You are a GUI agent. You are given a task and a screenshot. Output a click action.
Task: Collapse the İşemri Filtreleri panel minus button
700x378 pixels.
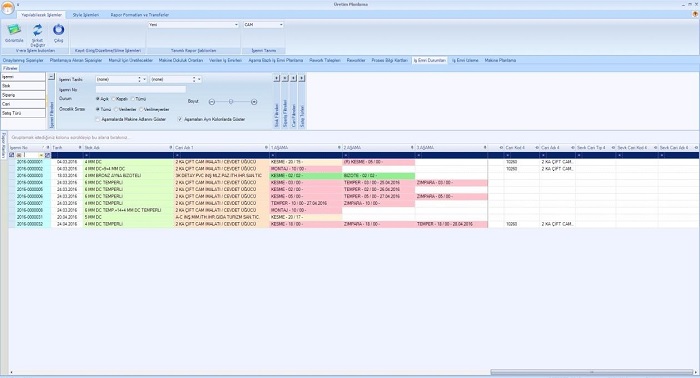click(51, 77)
